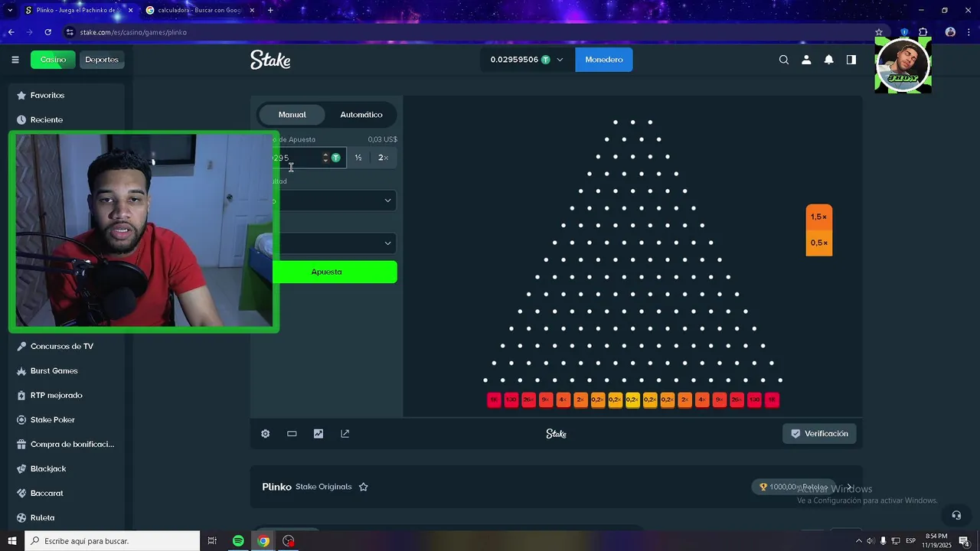Image resolution: width=980 pixels, height=551 pixels.
Task: Open the wallet currency balance dropdown
Action: pyautogui.click(x=527, y=60)
